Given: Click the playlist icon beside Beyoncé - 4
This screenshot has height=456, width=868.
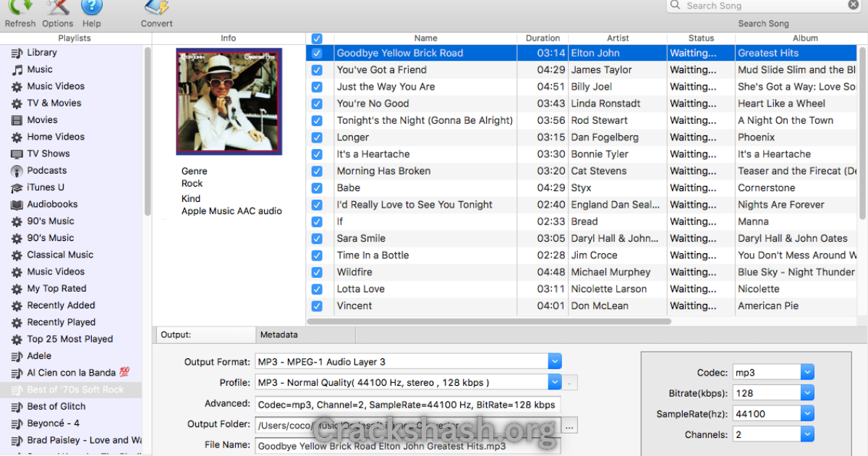Looking at the screenshot, I should point(17,423).
